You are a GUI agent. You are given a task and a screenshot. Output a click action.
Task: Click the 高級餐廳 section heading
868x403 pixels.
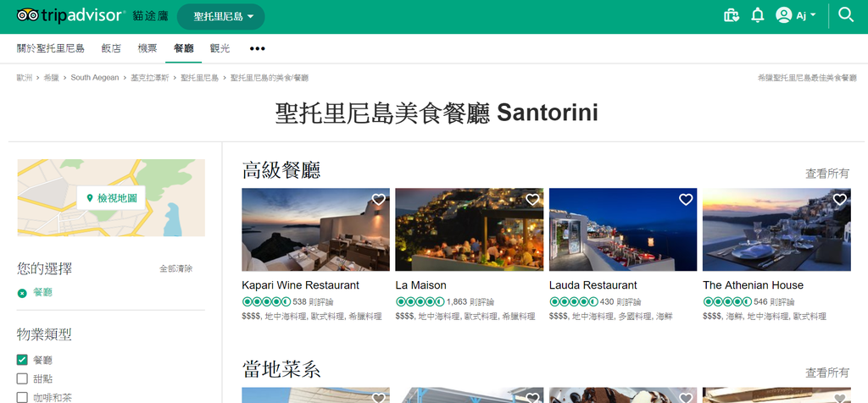(281, 170)
